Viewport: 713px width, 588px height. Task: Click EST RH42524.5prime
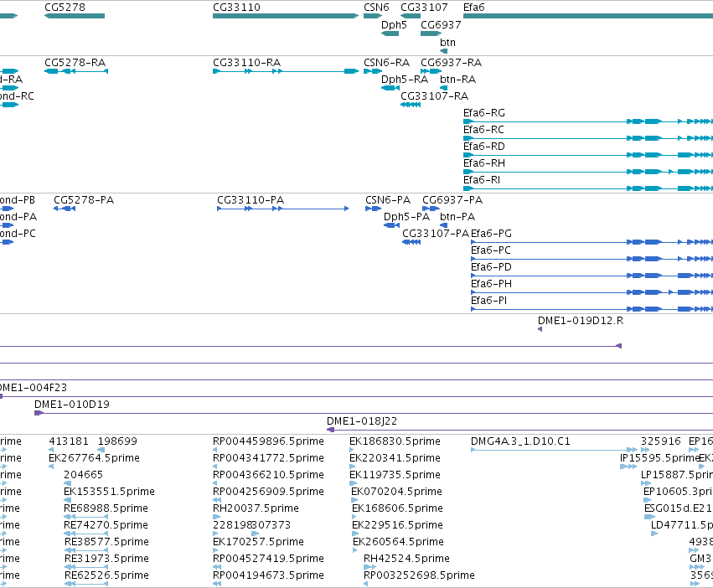point(369,567)
